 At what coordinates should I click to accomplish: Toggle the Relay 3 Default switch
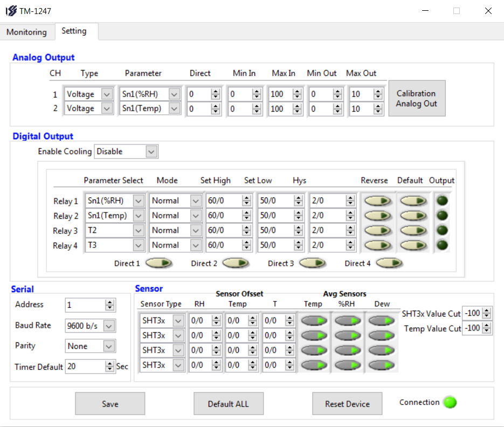[x=412, y=231]
